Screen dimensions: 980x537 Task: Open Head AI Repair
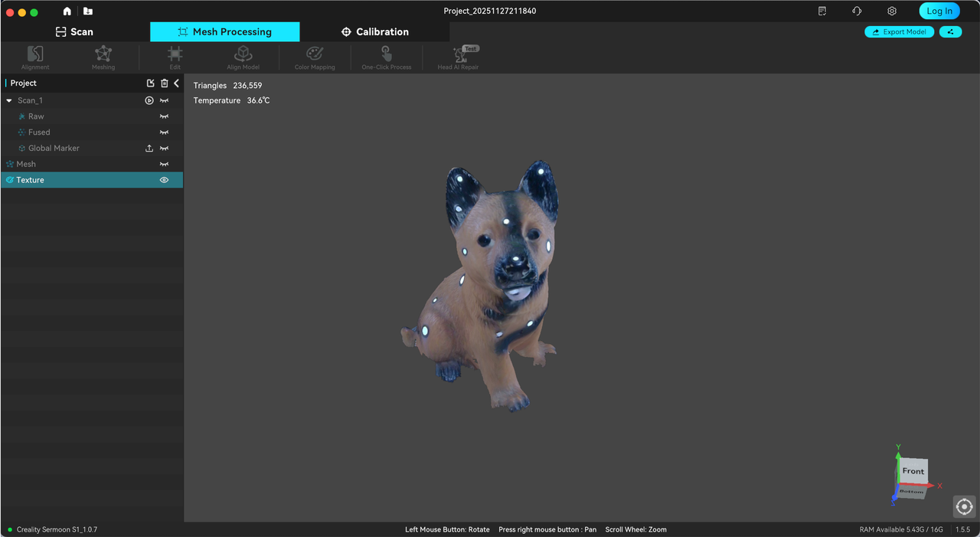pyautogui.click(x=458, y=57)
